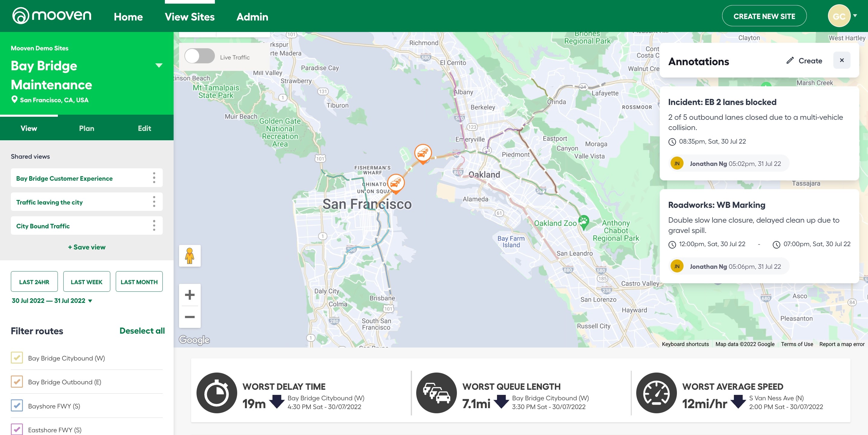Uncheck Bayshore FWY (S) route

coord(17,406)
